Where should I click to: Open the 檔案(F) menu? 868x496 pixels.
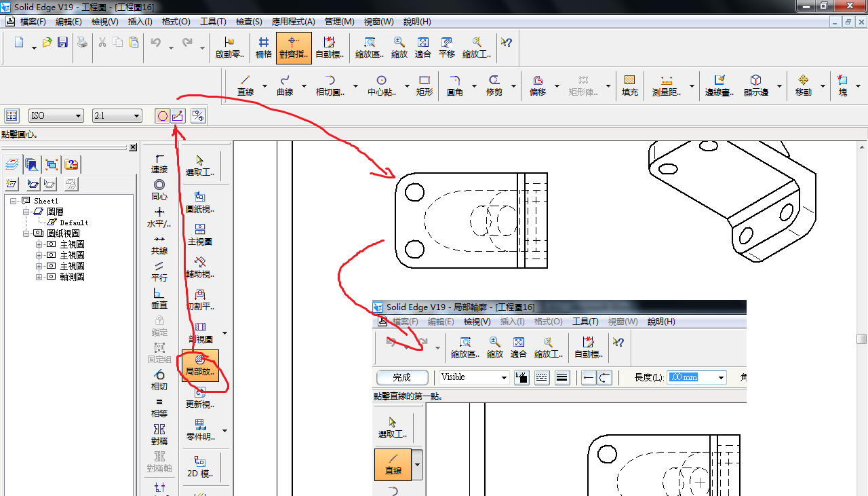[33, 22]
